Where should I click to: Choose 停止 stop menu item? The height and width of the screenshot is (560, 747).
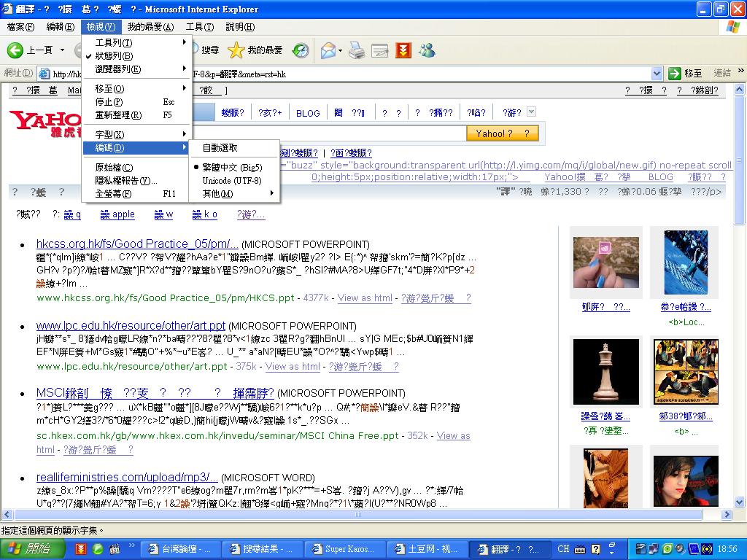136,102
